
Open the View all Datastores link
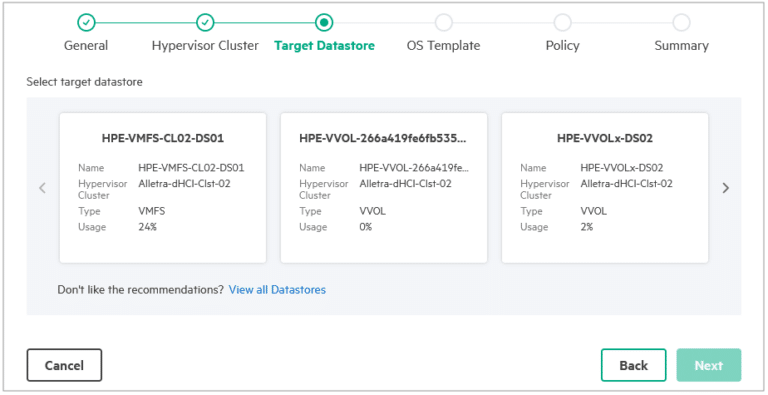click(x=277, y=290)
